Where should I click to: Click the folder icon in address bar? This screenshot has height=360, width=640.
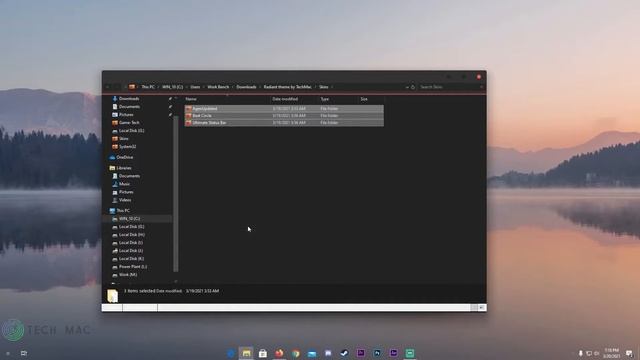132,87
